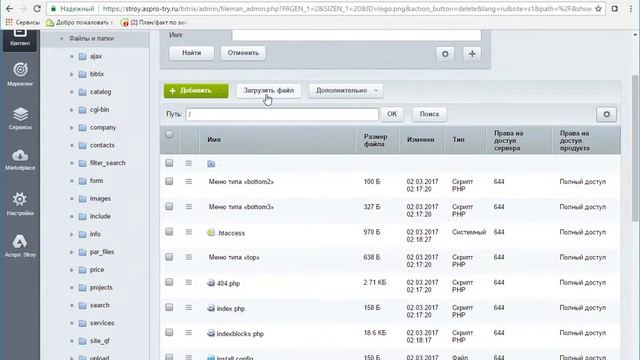This screenshot has width=640, height=360.
Task: Open the Аспро: Stroy sidebar section
Action: [20, 246]
